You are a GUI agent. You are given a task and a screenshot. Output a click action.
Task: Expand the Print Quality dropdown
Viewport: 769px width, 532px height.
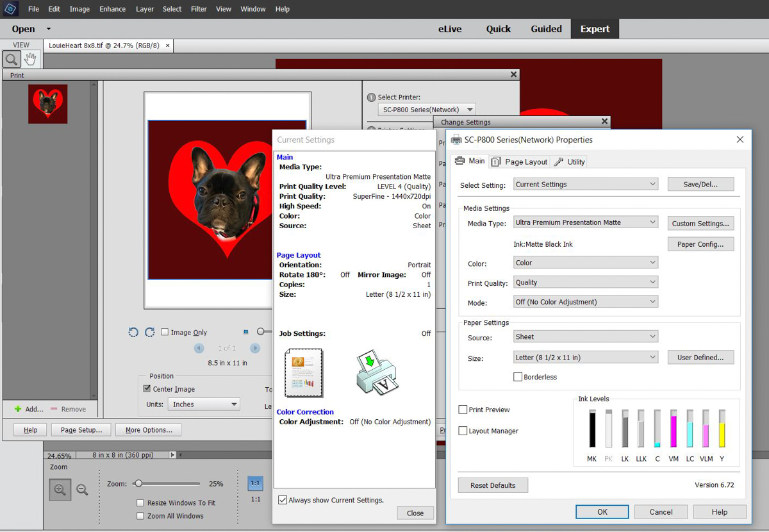click(x=586, y=282)
